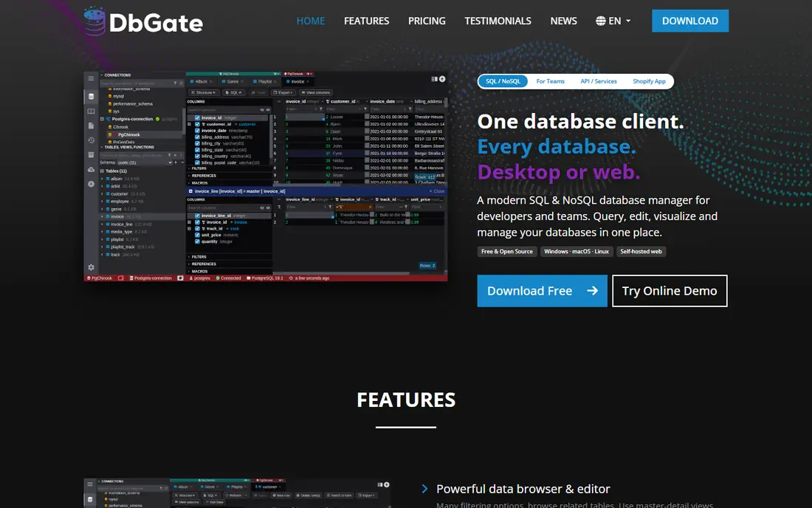
Task: Click the cloud icon in the app sidebar
Action: pyautogui.click(x=91, y=170)
